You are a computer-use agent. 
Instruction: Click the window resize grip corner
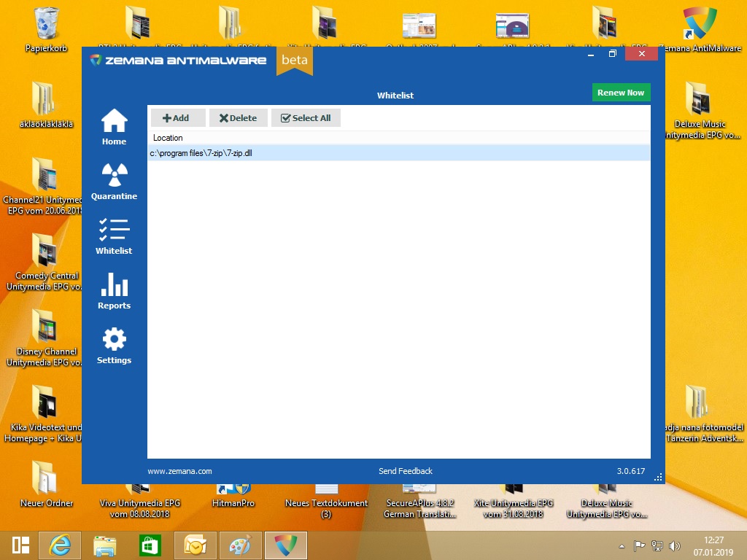coord(659,478)
